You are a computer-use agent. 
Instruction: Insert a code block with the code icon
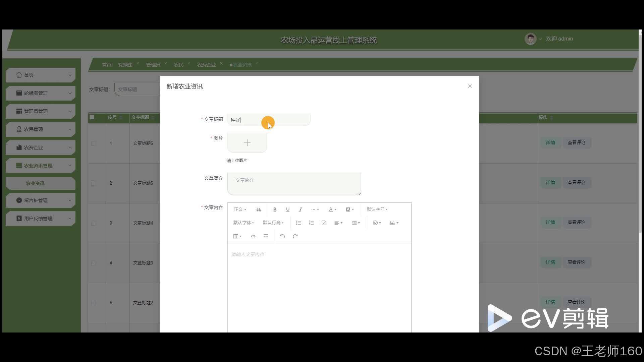253,236
